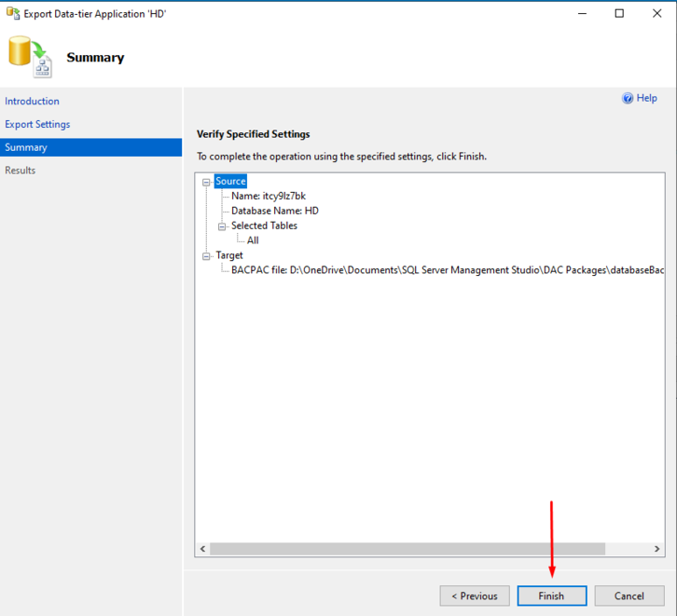Image resolution: width=677 pixels, height=616 pixels.
Task: Go back with the Previous button
Action: pyautogui.click(x=475, y=595)
